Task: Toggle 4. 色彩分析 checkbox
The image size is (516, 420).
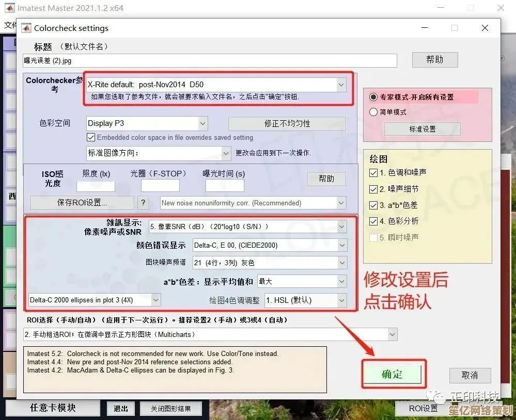Action: coord(373,221)
